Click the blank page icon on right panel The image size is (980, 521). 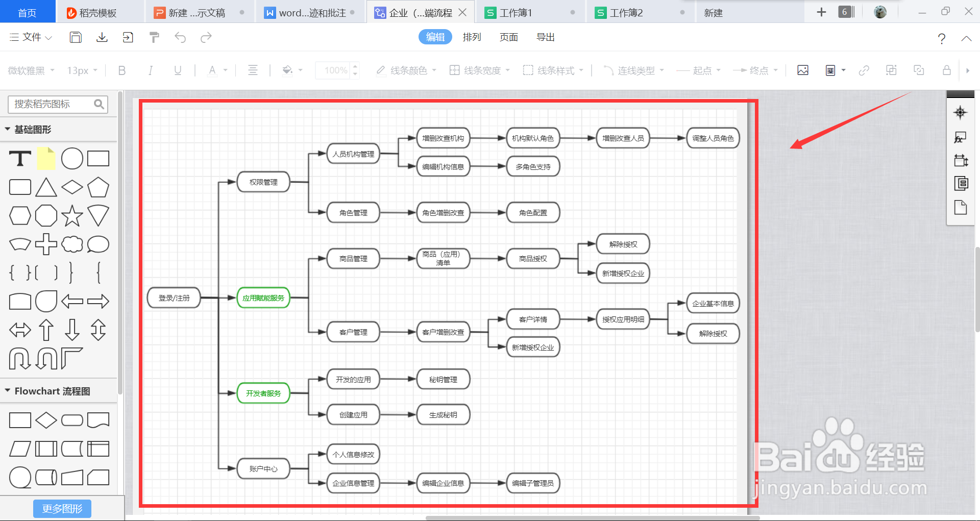[x=961, y=207]
